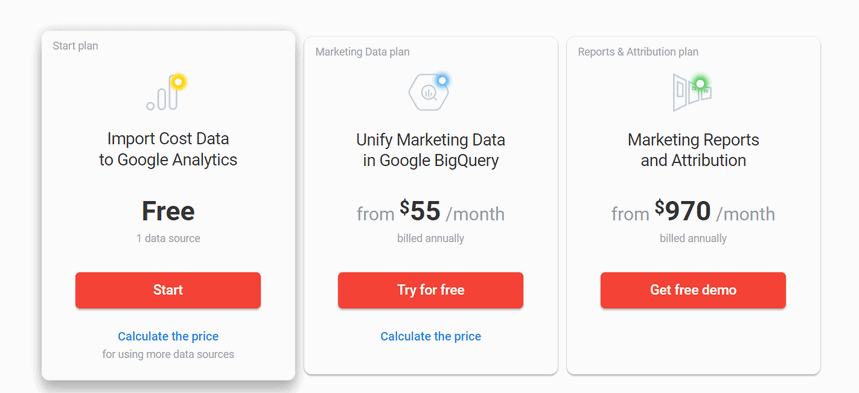Image resolution: width=859 pixels, height=393 pixels.
Task: Select the Marketing Data plan label
Action: pos(362,52)
